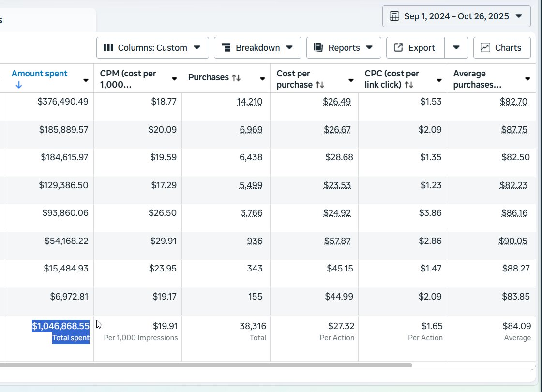Image resolution: width=542 pixels, height=392 pixels.
Task: Open CPM column options caret
Action: 174,79
